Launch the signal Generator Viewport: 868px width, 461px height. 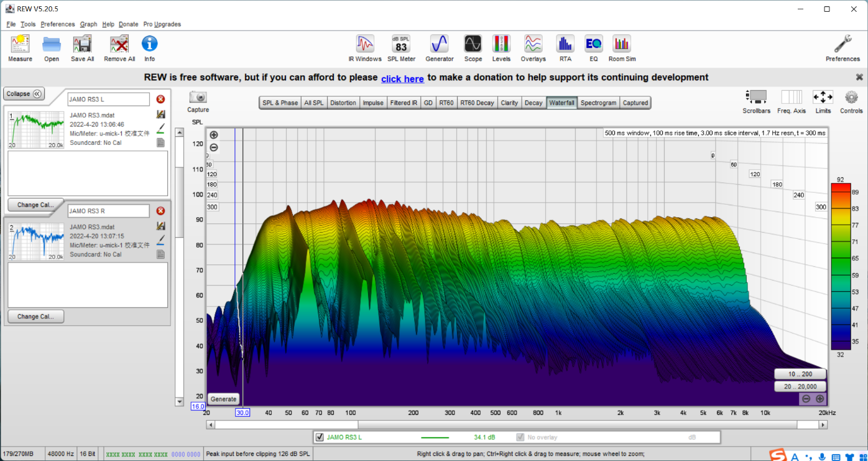pos(439,45)
